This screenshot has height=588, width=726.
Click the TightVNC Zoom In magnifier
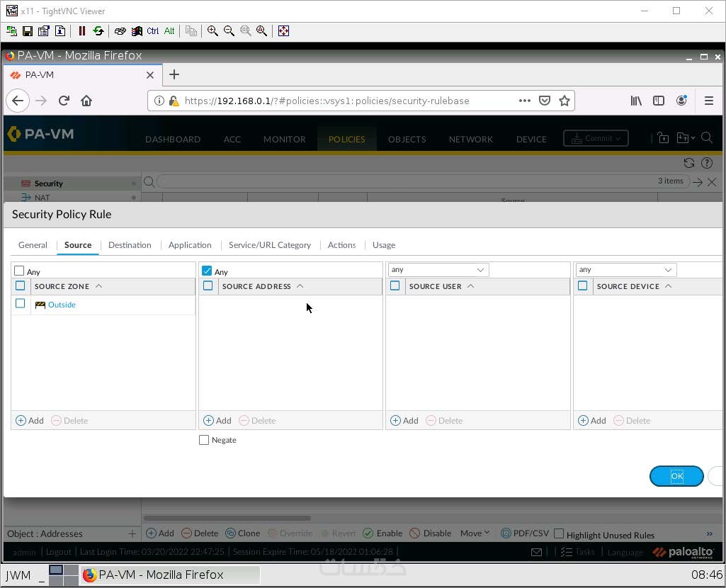point(213,31)
